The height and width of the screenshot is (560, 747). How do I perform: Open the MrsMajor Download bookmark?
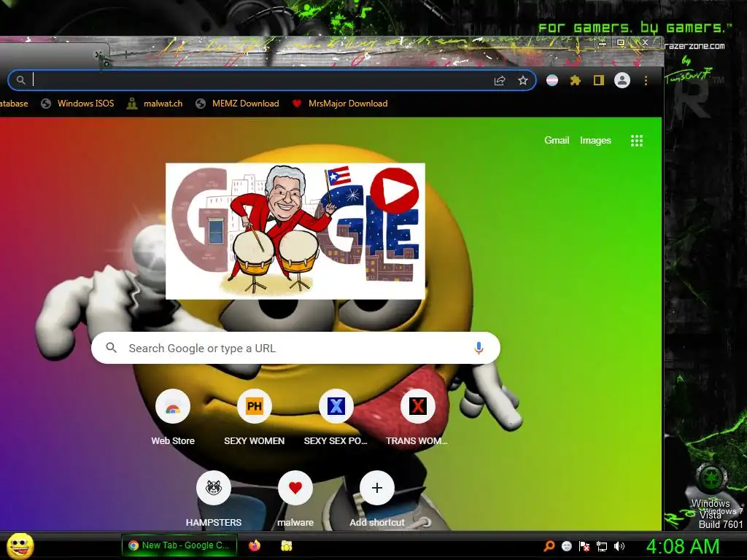(x=340, y=104)
